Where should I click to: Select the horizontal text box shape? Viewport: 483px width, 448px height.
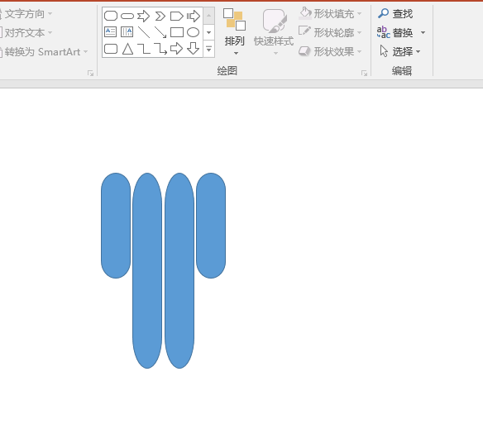pyautogui.click(x=110, y=32)
